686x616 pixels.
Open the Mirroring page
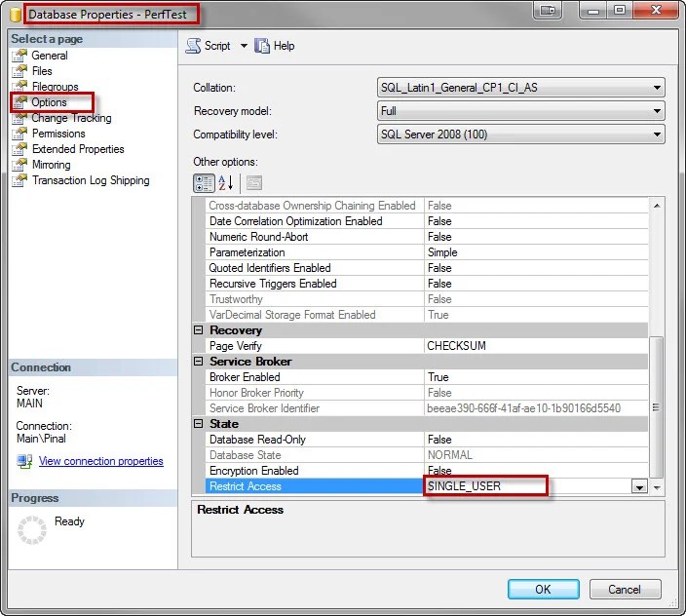point(52,165)
